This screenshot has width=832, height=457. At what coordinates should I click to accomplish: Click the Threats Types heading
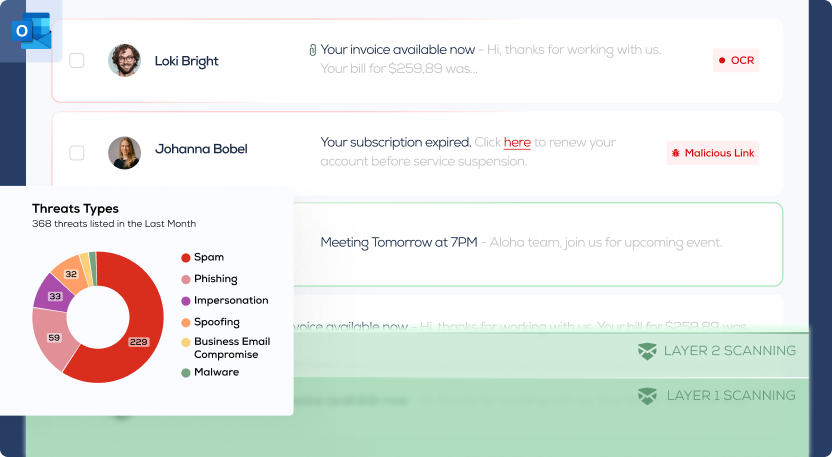click(x=75, y=209)
